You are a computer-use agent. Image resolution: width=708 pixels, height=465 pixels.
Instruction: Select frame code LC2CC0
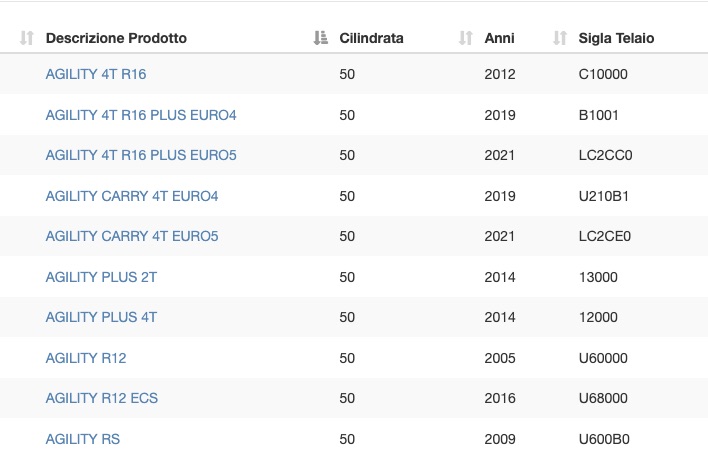click(x=605, y=155)
